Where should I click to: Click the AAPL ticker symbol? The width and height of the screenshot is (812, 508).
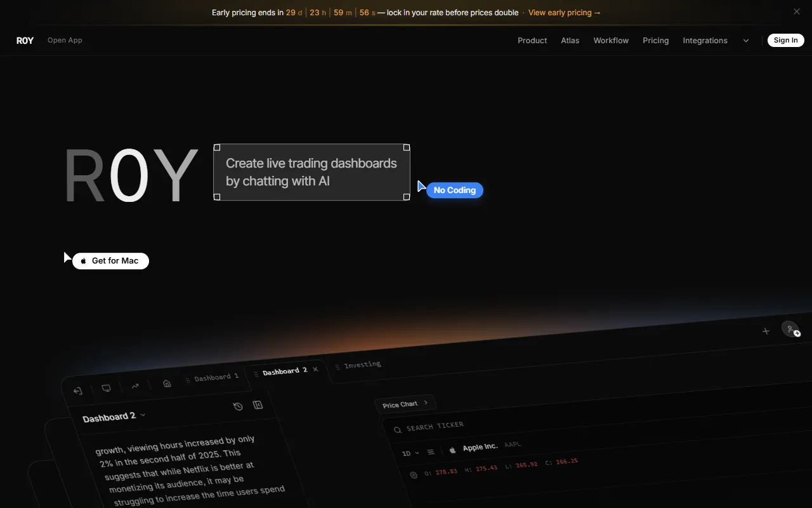(513, 444)
